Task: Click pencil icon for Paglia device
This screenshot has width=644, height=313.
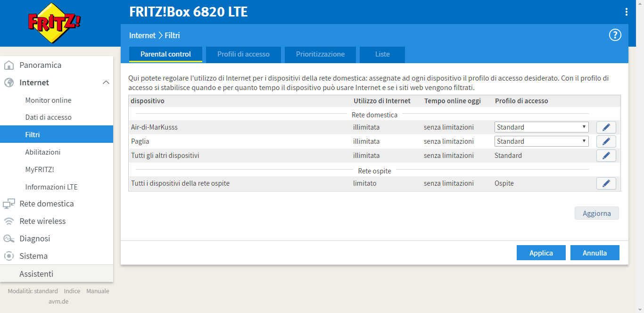Action: (x=606, y=141)
